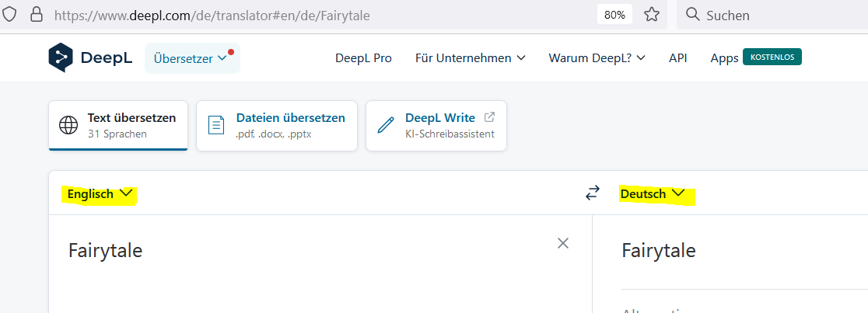Open the Apps link
Screen dimensions: 868x313
[x=724, y=58]
